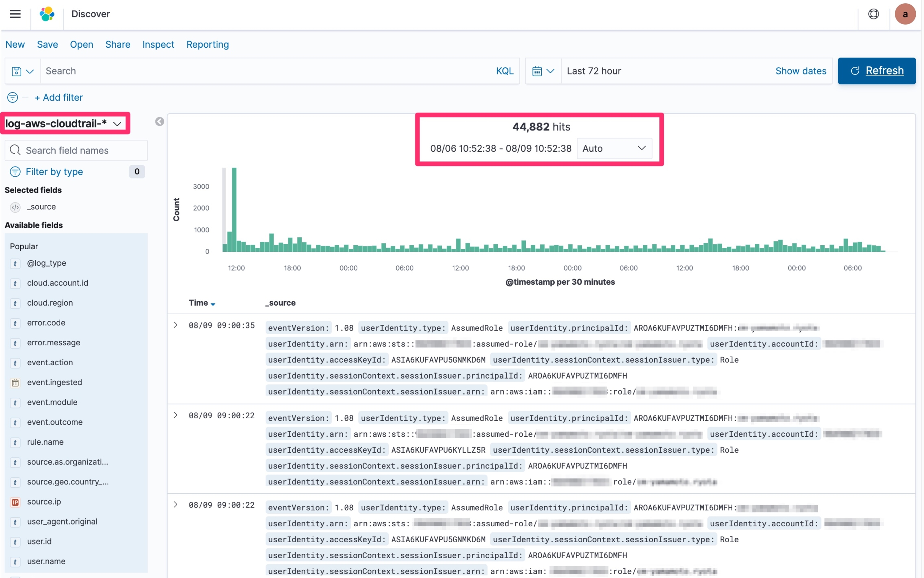
Task: Toggle Filter by type panel
Action: click(54, 172)
